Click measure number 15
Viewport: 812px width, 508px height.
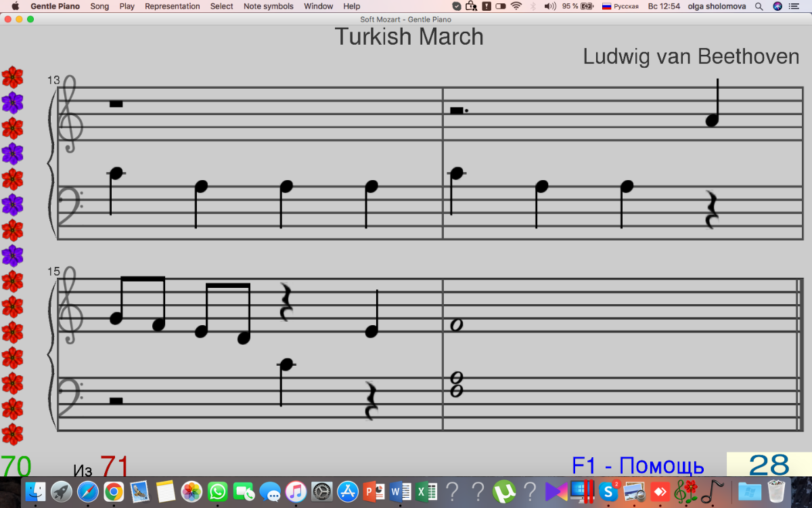coord(53,272)
